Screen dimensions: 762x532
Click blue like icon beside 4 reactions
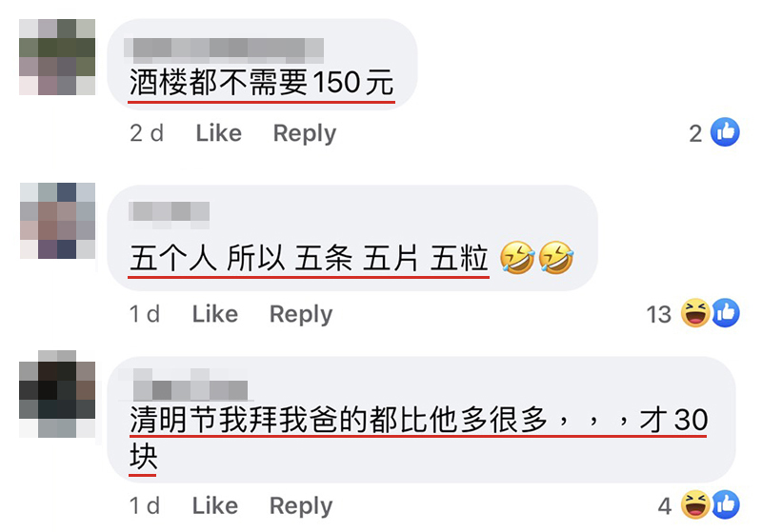click(726, 504)
